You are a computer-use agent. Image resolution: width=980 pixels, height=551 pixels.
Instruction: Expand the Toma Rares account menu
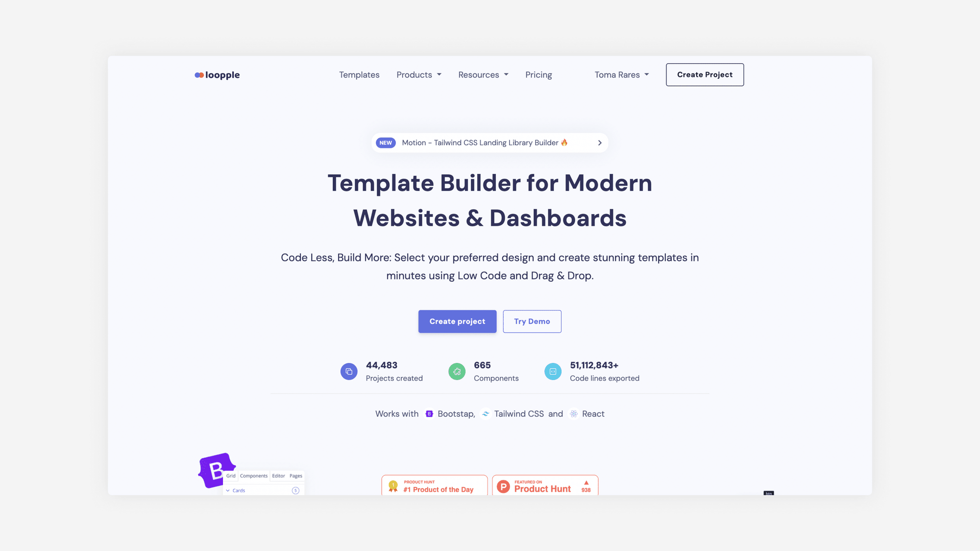coord(620,74)
